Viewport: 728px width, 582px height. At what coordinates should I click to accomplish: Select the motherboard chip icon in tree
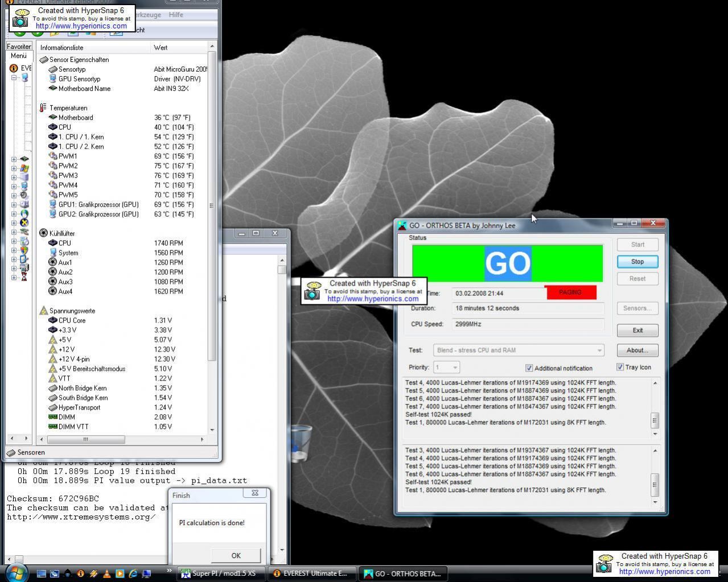(24, 159)
